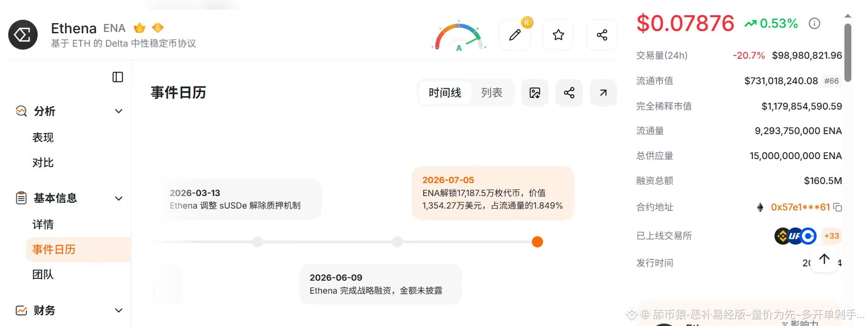The width and height of the screenshot is (868, 326).
Task: Click the market cap $731,018,240.08
Action: [x=781, y=81]
